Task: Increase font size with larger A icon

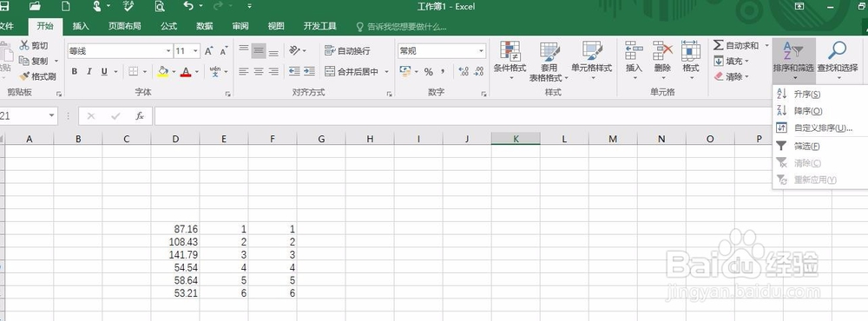Action: (208, 51)
